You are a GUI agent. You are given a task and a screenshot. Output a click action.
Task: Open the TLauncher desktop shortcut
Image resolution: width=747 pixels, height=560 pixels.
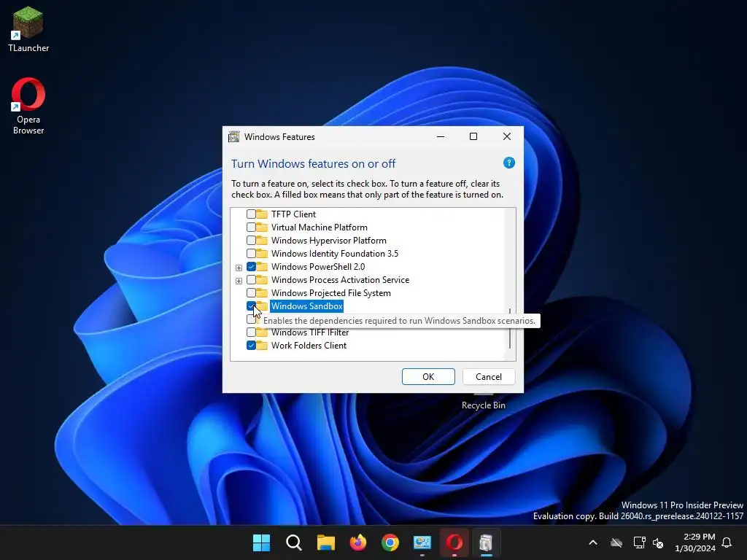(28, 29)
